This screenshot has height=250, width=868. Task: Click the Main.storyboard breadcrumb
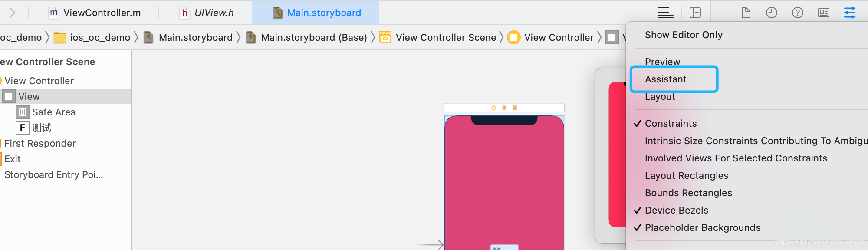tap(188, 38)
